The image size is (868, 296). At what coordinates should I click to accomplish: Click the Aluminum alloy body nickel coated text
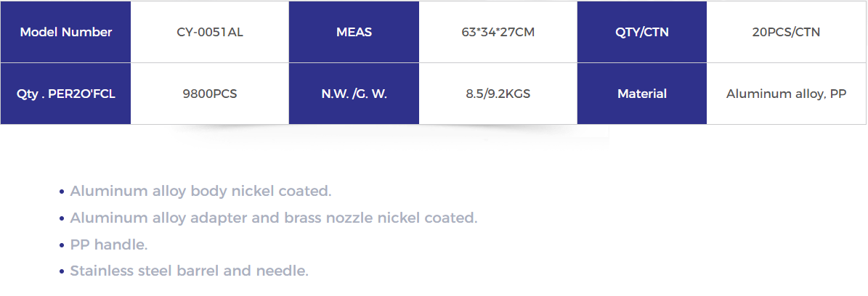(200, 192)
